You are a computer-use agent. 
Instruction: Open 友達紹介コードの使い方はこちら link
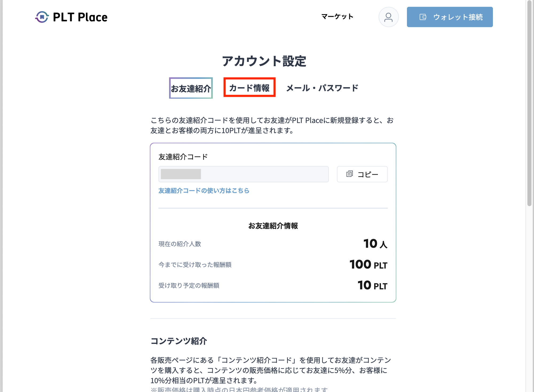point(204,191)
